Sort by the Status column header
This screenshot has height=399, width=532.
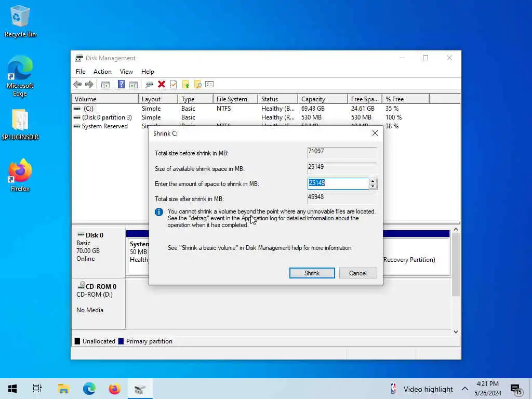(x=278, y=99)
